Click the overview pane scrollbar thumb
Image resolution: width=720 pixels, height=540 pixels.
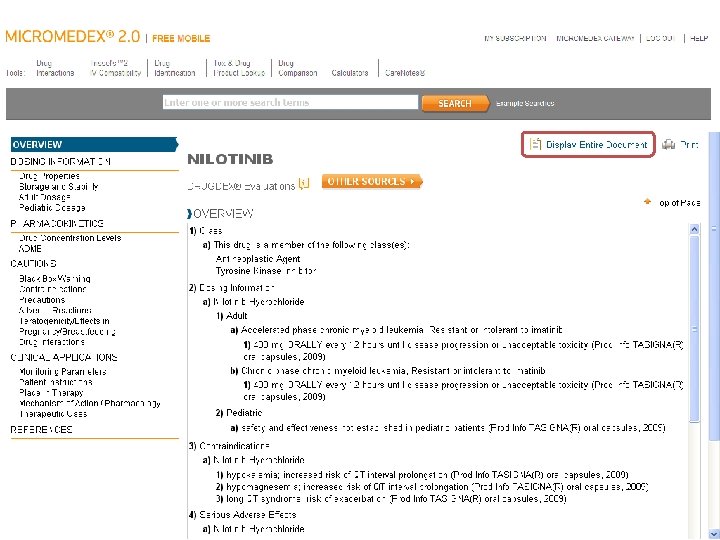click(x=694, y=328)
